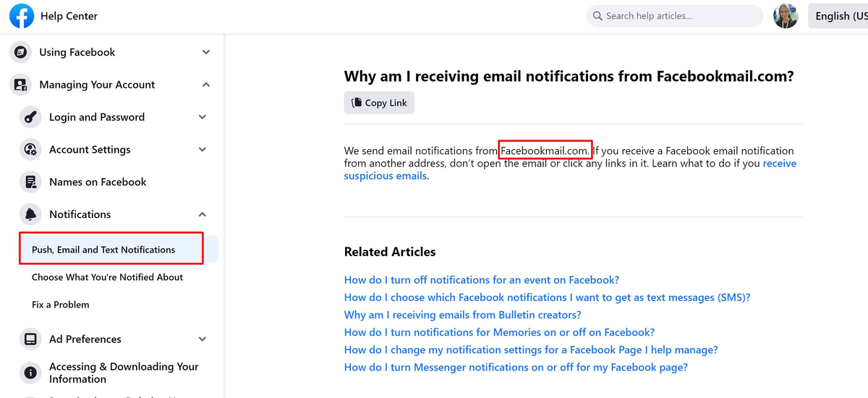Click the Ad Preferences label
868x398 pixels.
tap(85, 339)
